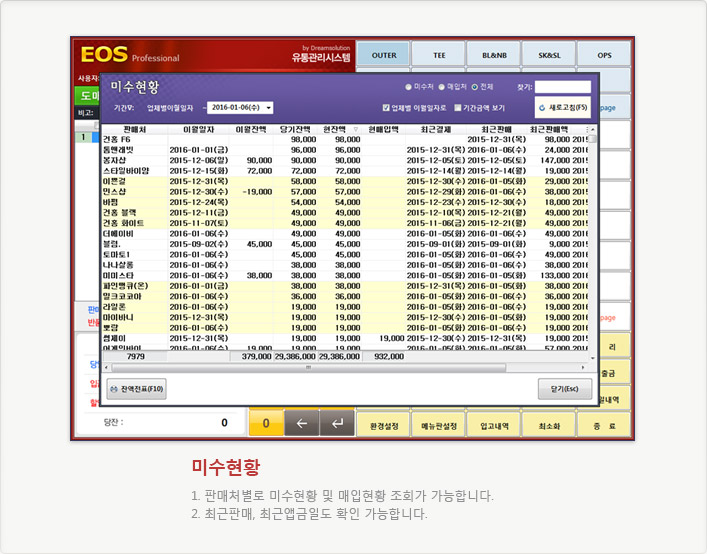
Task: Sort by 현매입액 column header
Action: coord(383,130)
